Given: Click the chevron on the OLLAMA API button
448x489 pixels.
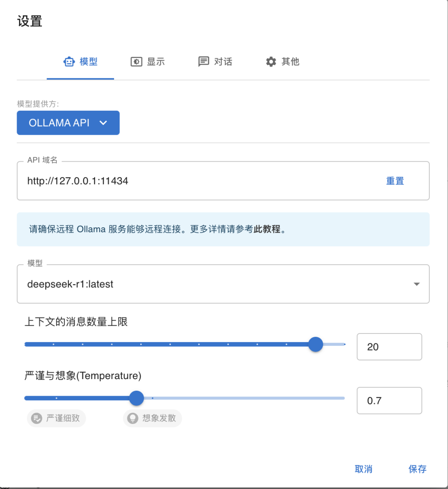Looking at the screenshot, I should (103, 123).
